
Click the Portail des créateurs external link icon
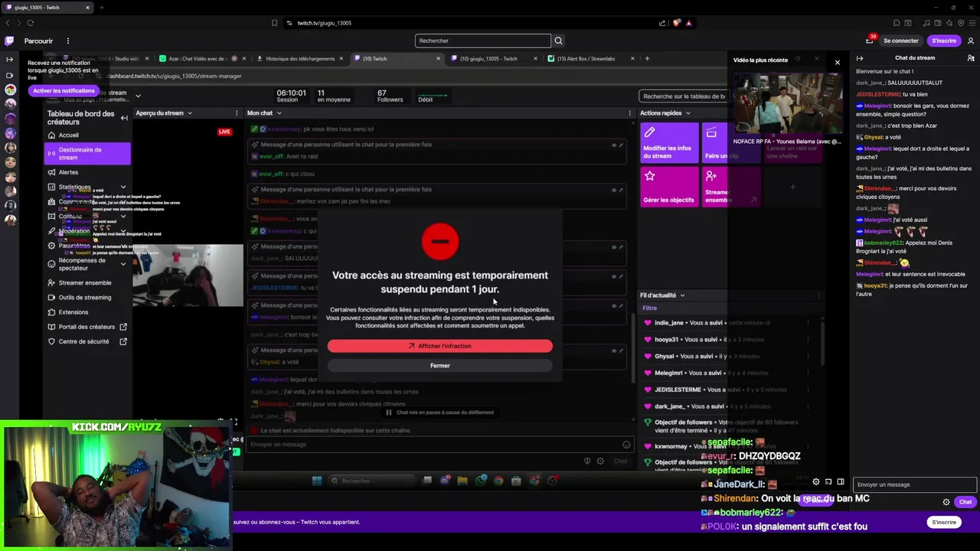[x=122, y=327]
